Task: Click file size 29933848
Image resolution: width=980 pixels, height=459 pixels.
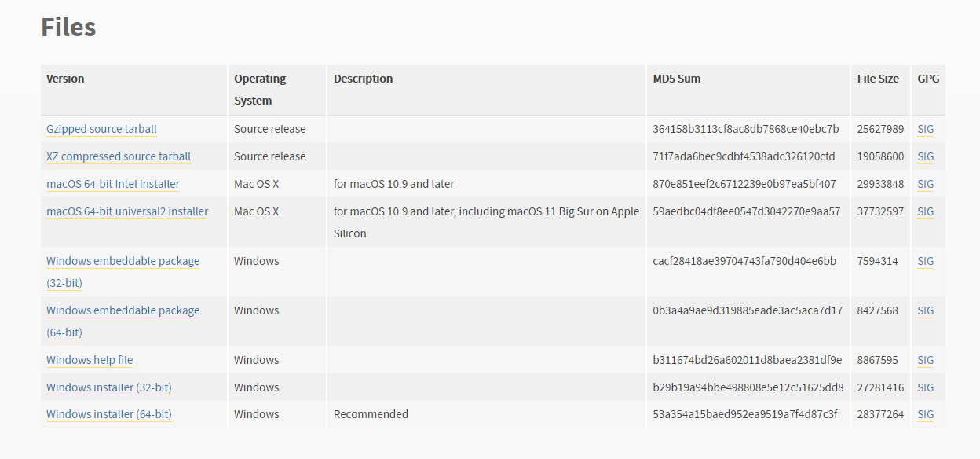Action: click(x=880, y=184)
